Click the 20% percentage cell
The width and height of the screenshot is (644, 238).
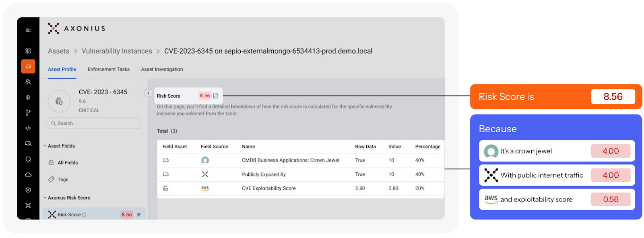pos(420,188)
